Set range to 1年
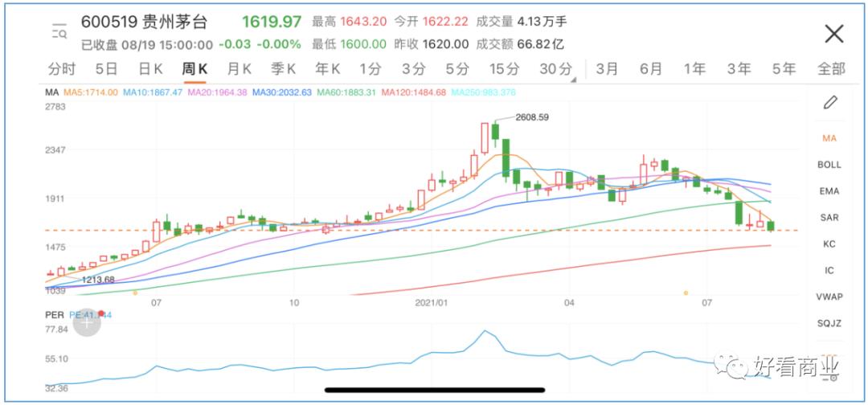This screenshot has height=405, width=868. [694, 68]
